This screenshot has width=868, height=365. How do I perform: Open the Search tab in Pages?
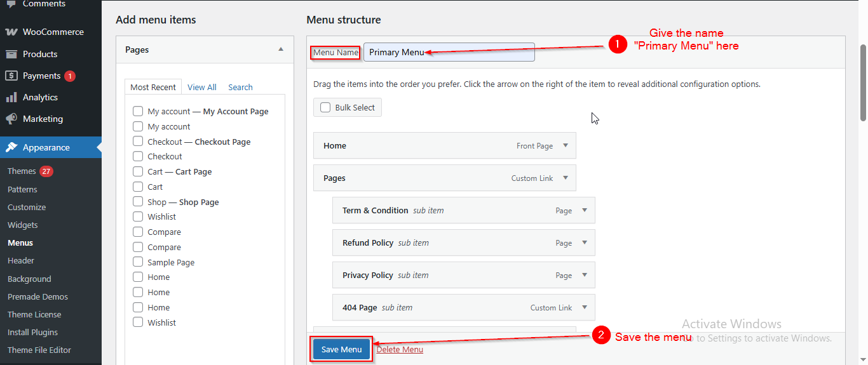tap(240, 87)
